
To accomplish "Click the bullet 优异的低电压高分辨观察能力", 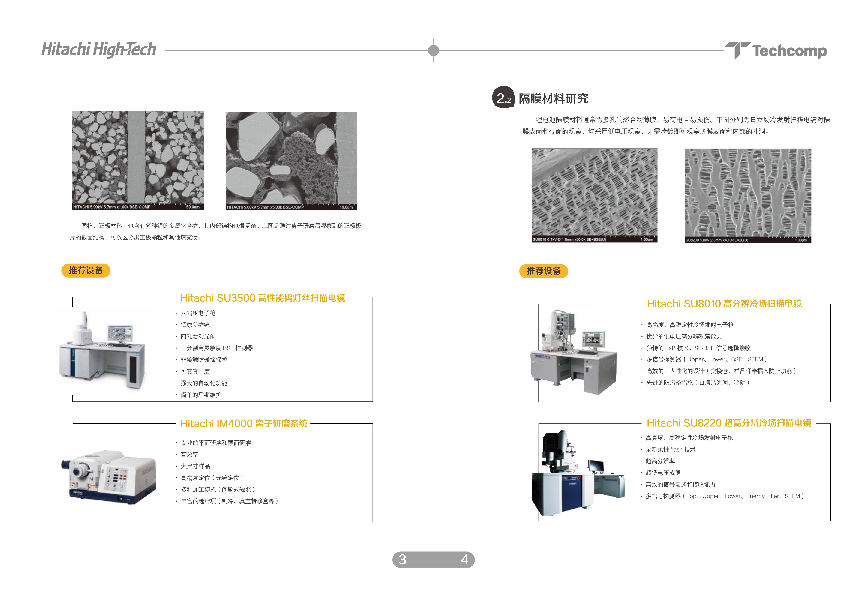I will [682, 336].
